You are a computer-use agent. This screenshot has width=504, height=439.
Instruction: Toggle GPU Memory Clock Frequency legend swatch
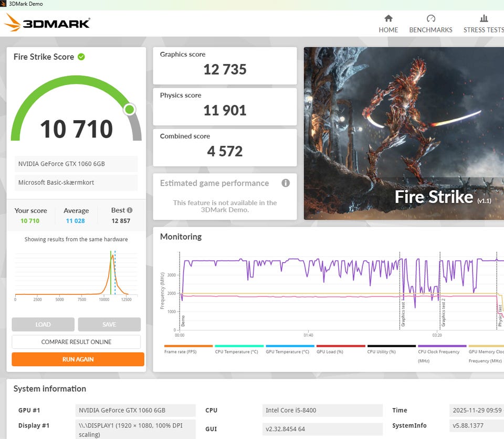(486, 346)
